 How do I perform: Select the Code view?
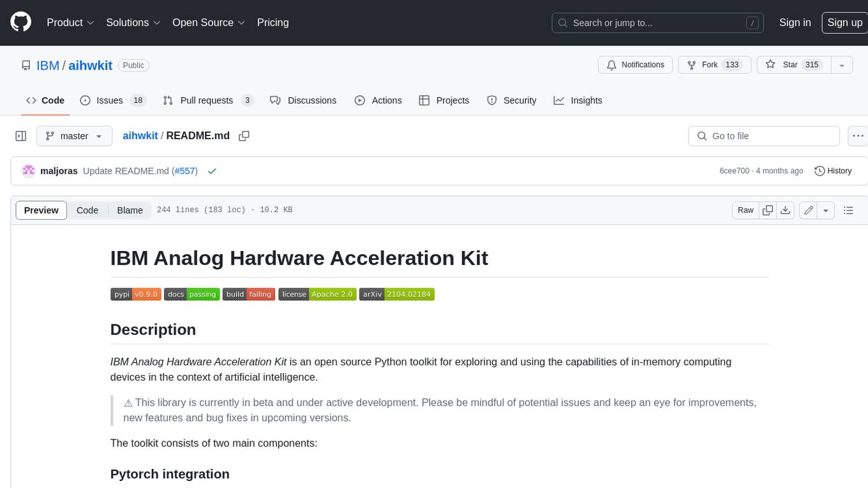coord(87,210)
